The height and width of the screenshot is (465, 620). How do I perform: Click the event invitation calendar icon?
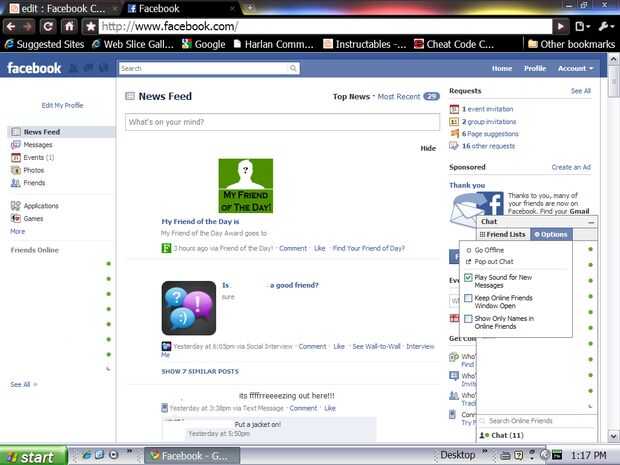454,109
